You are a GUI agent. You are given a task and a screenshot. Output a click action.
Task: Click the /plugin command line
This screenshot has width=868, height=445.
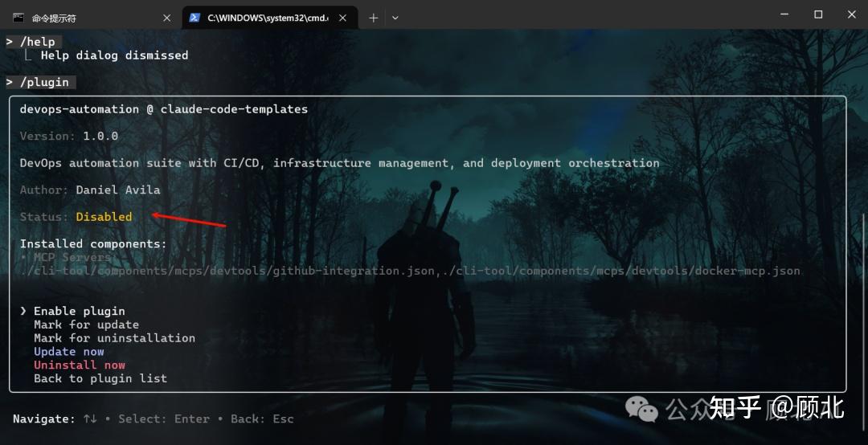coord(40,82)
